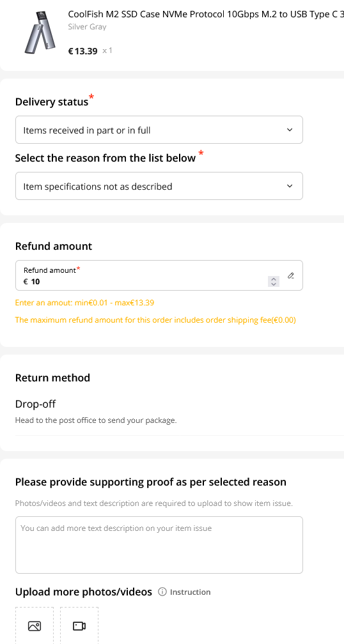Viewport: 344px width, 644px height.
Task: Expand the chevron on delivery status field
Action: click(x=290, y=130)
